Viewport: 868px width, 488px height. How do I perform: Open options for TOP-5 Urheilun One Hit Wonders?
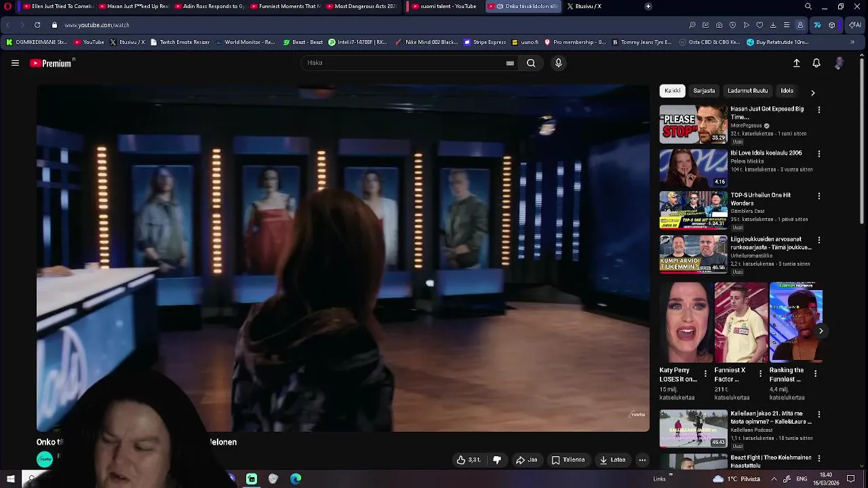pyautogui.click(x=818, y=196)
